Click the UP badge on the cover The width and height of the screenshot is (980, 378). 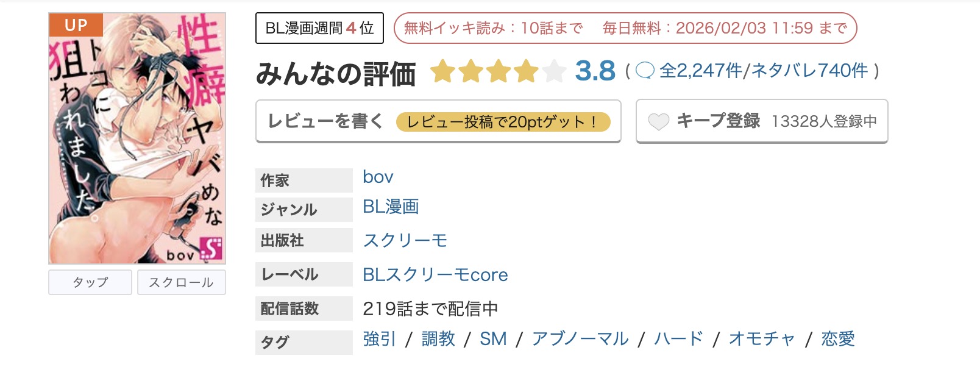pos(76,26)
